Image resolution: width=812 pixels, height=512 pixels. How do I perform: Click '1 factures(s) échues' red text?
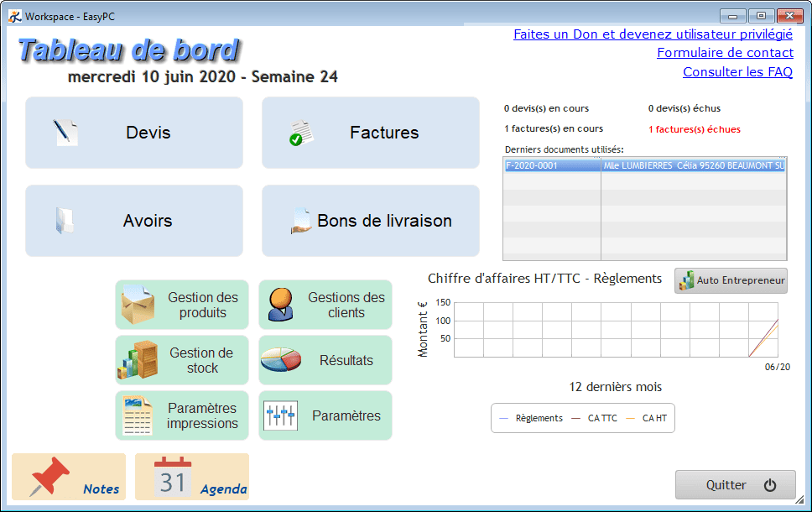click(x=695, y=129)
